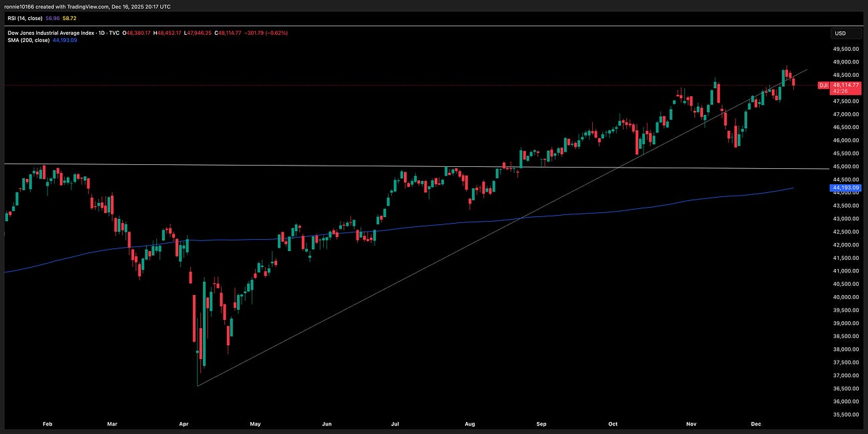Select the RSI (14, close) indicator legend
The width and height of the screenshot is (868, 434).
coord(23,18)
